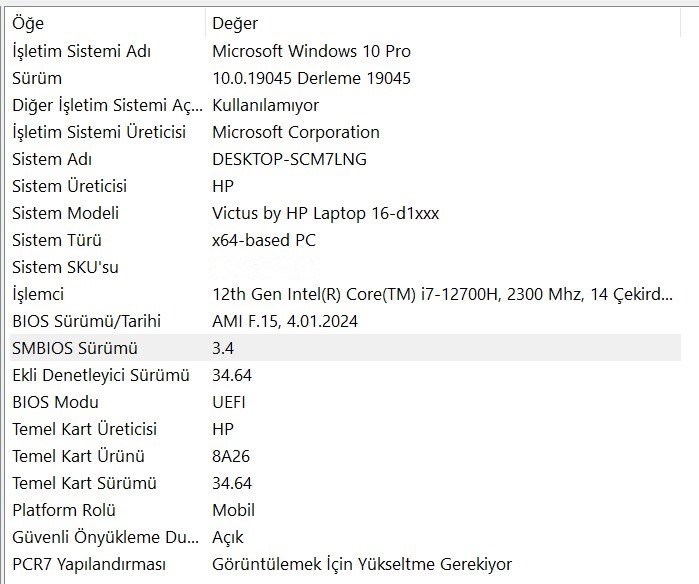699x584 pixels.
Task: Select the Sistem Türü row
Action: (57, 240)
